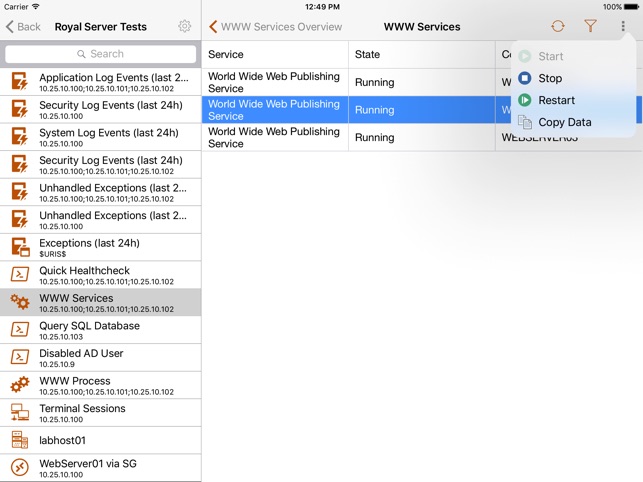Return to WWW Services Overview
This screenshot has height=482, width=643.
[275, 27]
